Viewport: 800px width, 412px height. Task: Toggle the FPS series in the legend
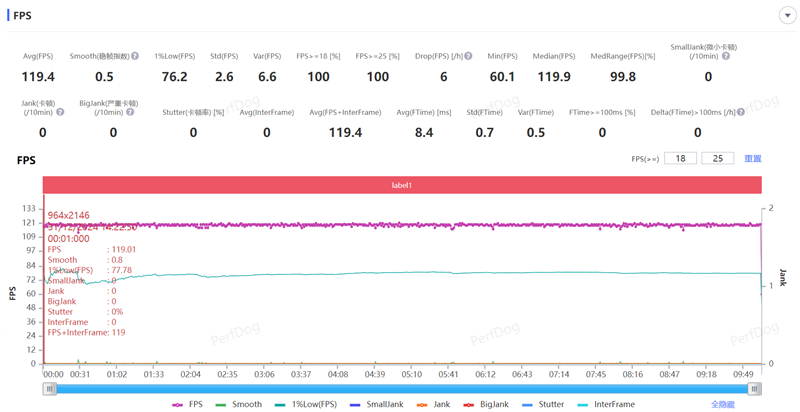pos(186,404)
